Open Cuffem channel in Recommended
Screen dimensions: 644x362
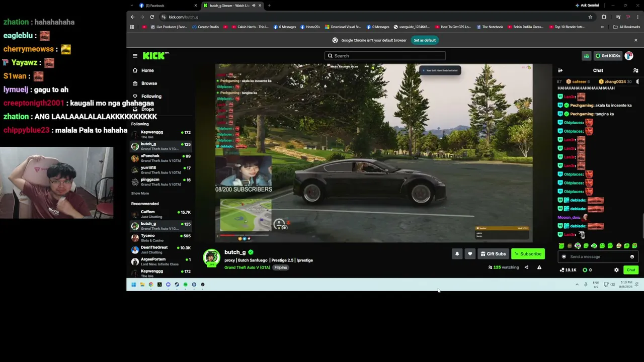(x=161, y=214)
